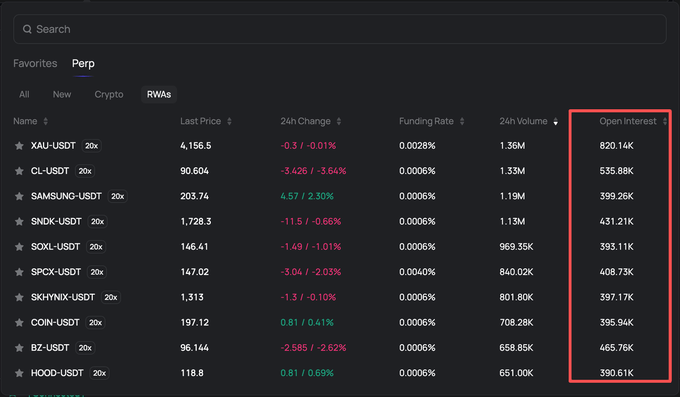
Task: Click the 20x badge beside HOOD-USDT
Action: (x=99, y=373)
